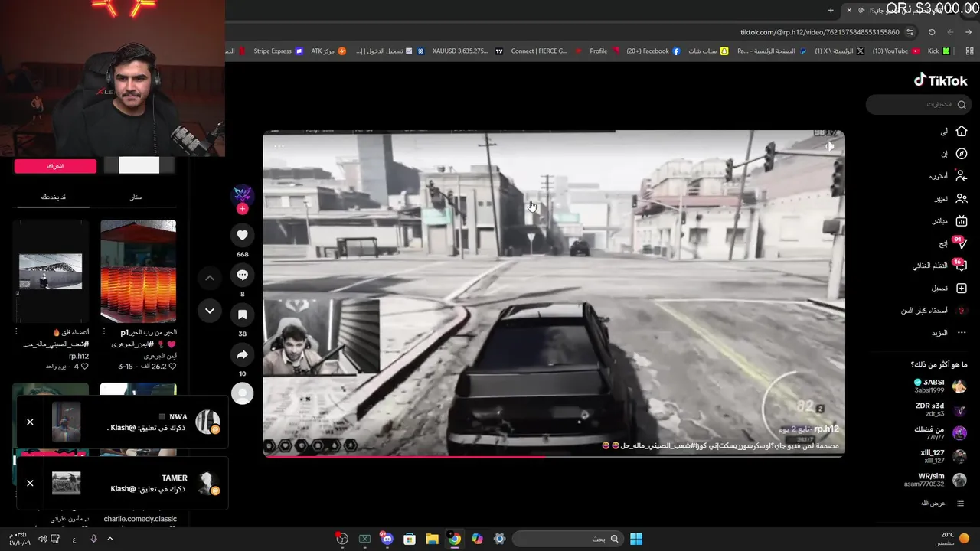
Task: Click the pink button in left panel
Action: tap(55, 166)
